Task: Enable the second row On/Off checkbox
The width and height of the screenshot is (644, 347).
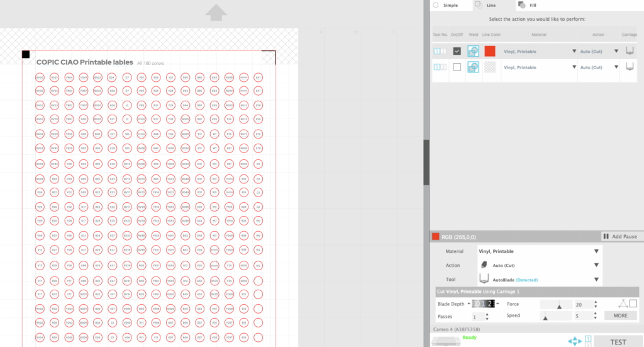Action: [x=457, y=67]
